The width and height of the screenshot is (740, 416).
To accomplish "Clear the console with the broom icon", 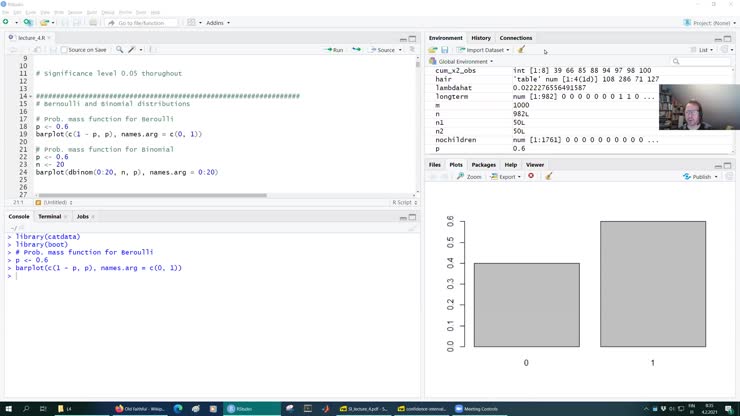I will pyautogui.click(x=412, y=229).
